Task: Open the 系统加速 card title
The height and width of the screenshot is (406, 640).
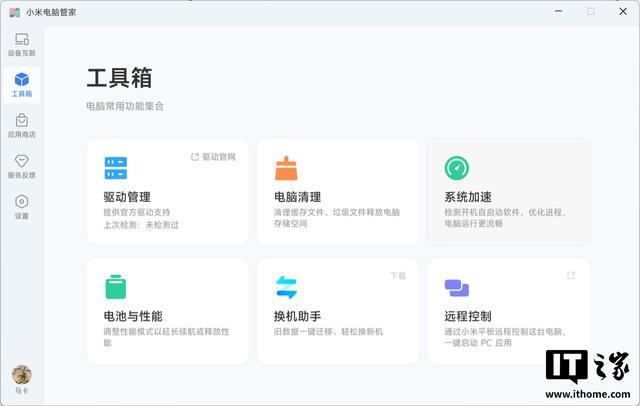Action: [468, 197]
